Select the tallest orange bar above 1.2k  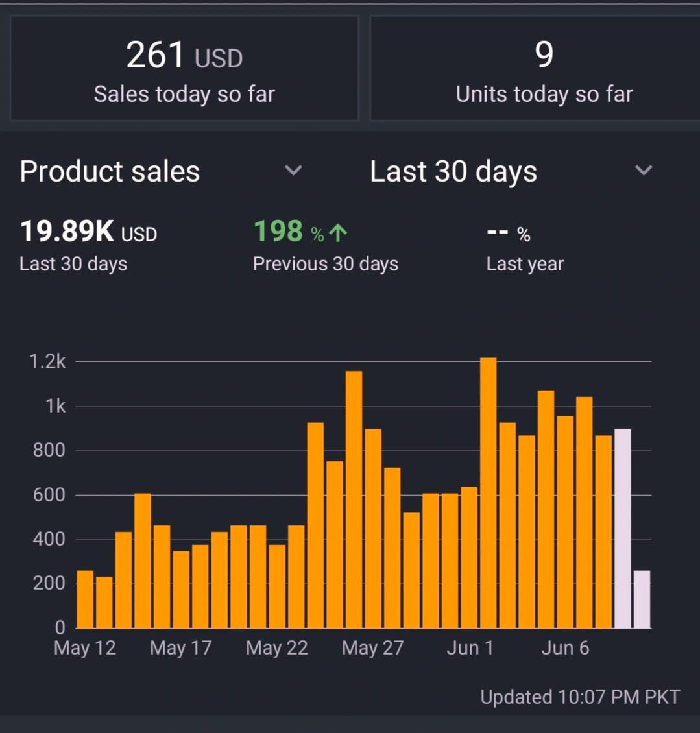pyautogui.click(x=488, y=493)
